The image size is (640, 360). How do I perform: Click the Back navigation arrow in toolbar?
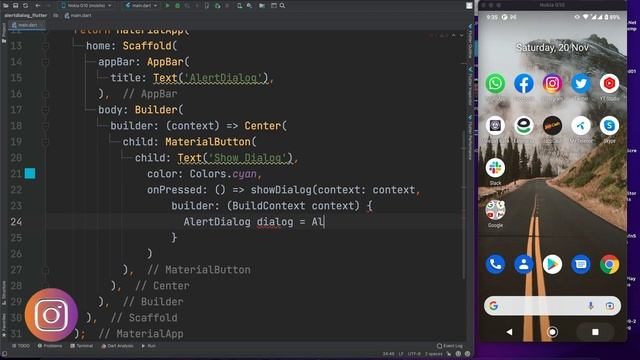[38, 6]
